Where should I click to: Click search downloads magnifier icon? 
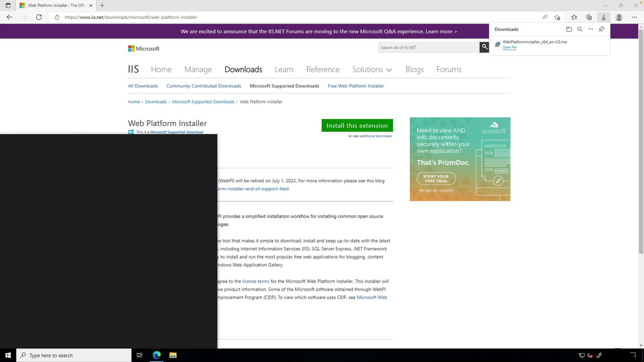click(580, 29)
